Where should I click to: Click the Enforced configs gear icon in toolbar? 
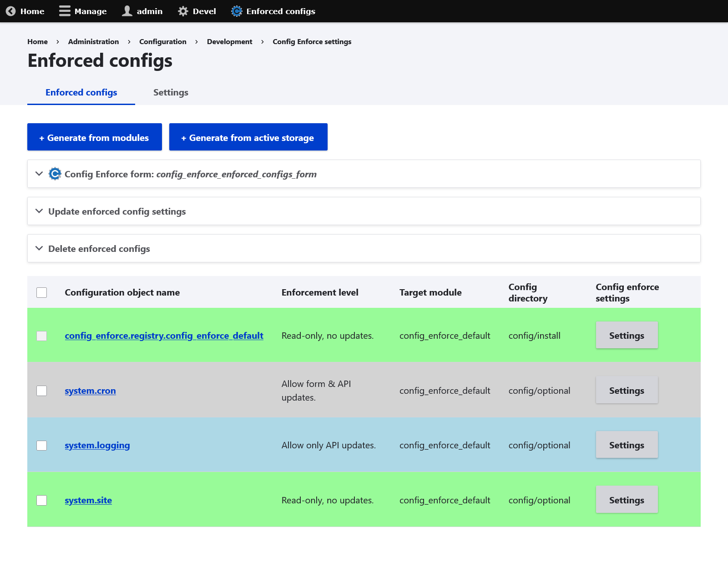[x=236, y=11]
